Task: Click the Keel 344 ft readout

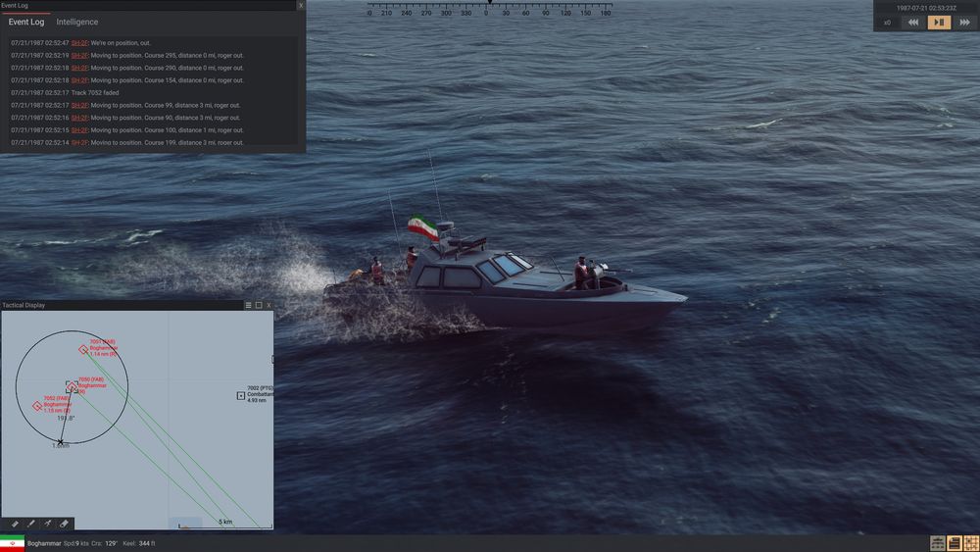Action: [139, 543]
